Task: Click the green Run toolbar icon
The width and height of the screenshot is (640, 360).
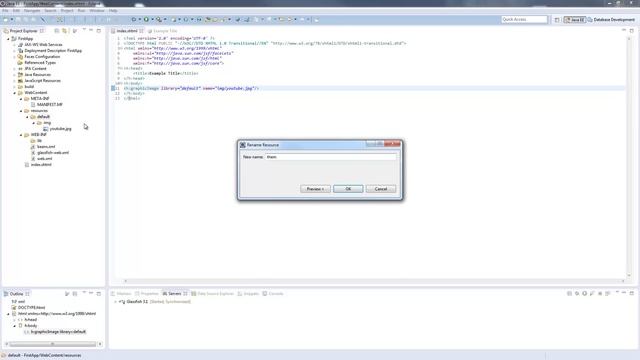Action: click(146, 20)
